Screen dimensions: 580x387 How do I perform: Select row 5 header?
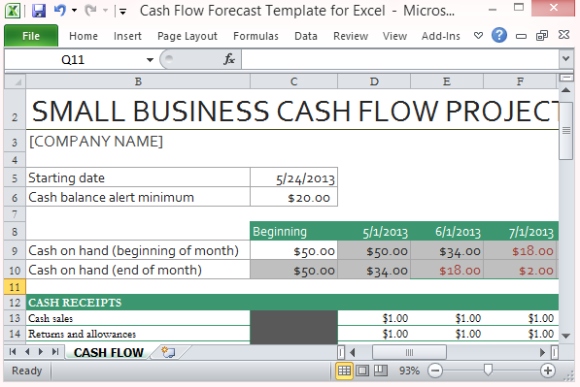[x=15, y=178]
